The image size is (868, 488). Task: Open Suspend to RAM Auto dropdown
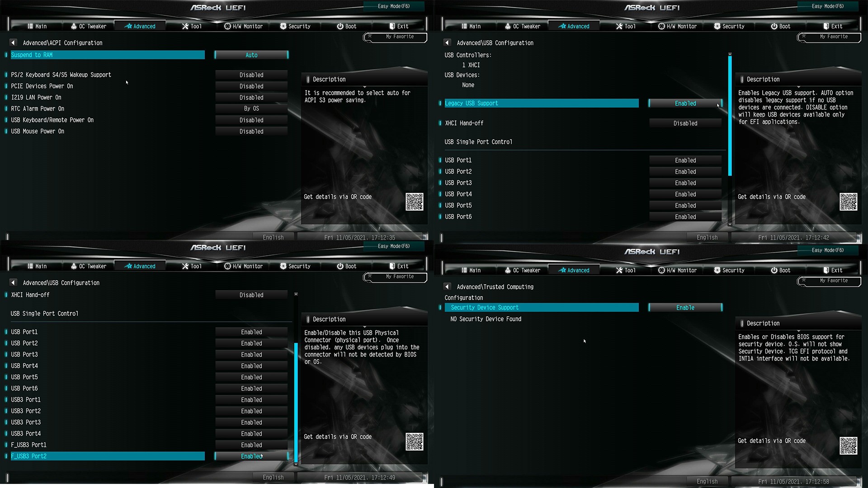pos(251,55)
